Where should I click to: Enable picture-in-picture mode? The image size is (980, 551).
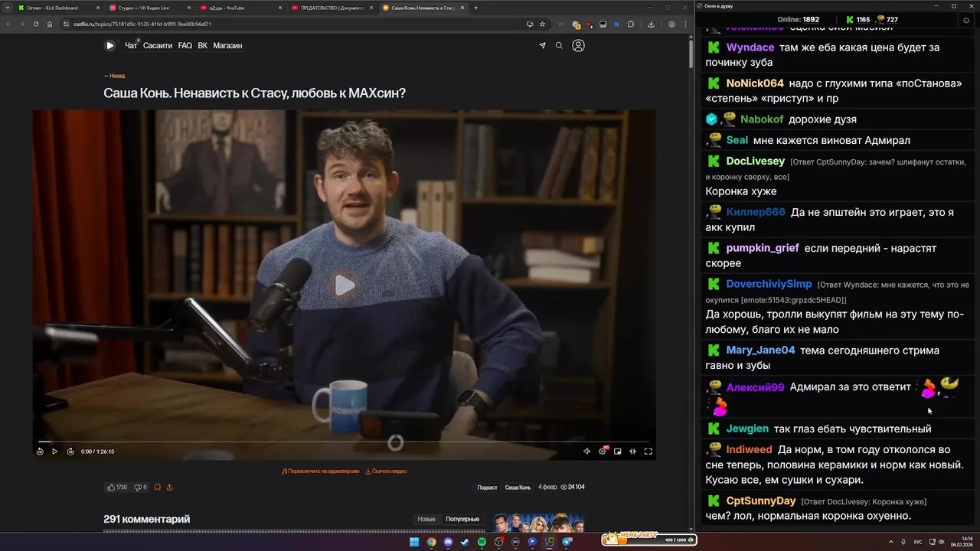(x=618, y=452)
